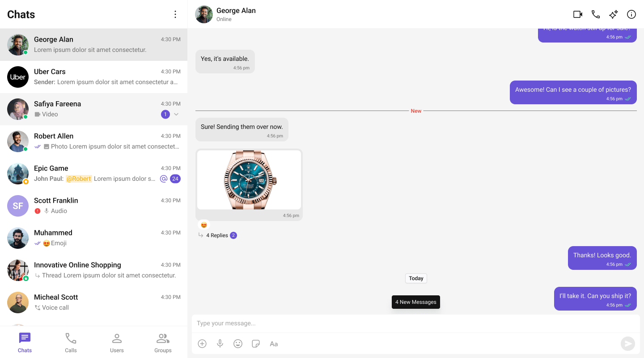
Task: Click the @Robert mention in Epic Game preview
Action: (79, 179)
